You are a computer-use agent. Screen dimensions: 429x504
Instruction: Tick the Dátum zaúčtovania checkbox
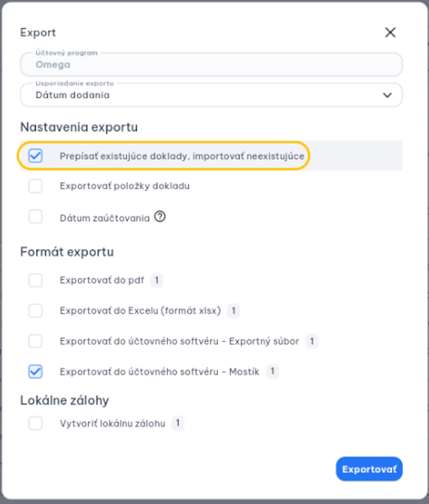pyautogui.click(x=36, y=217)
